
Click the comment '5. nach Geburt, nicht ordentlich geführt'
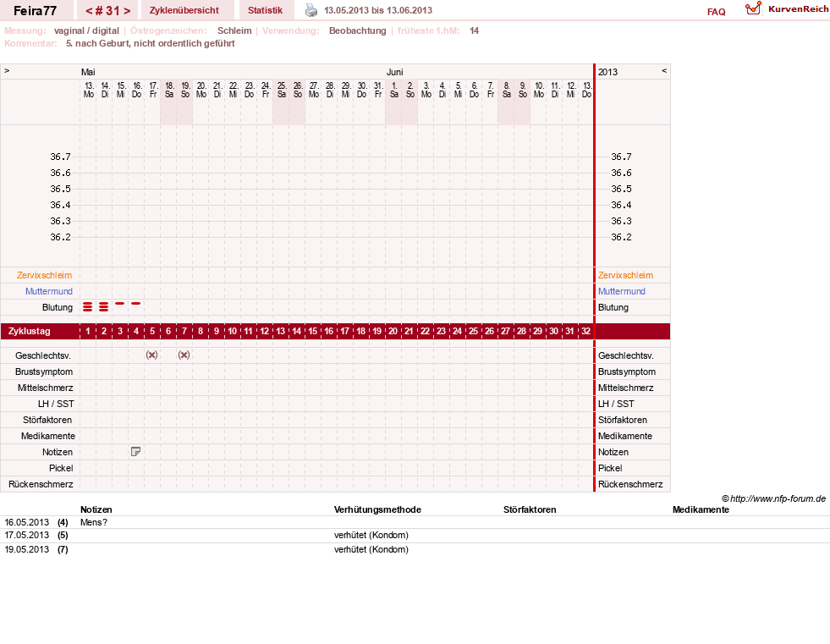click(151, 43)
